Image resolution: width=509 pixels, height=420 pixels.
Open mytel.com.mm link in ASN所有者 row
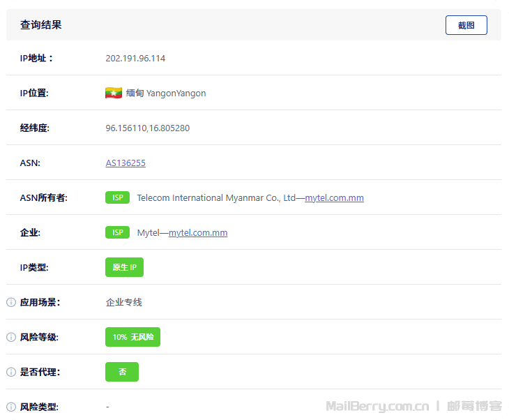[334, 198]
